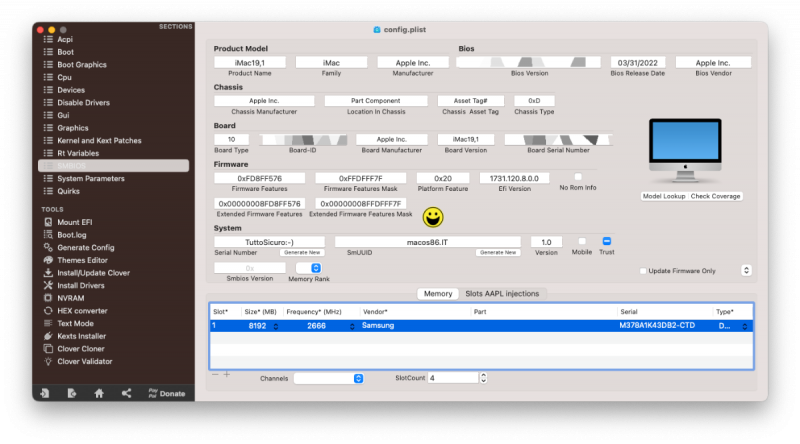Click the Chassis Type field 0xD

[534, 101]
